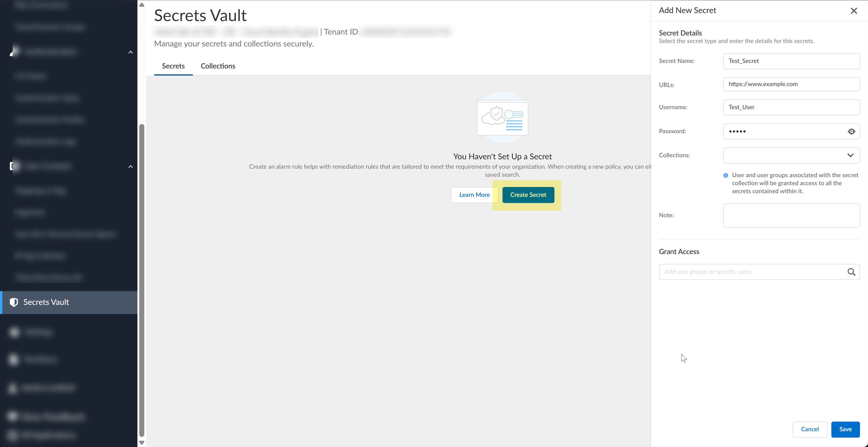Cancel adding the new secret
868x447 pixels.
point(809,429)
